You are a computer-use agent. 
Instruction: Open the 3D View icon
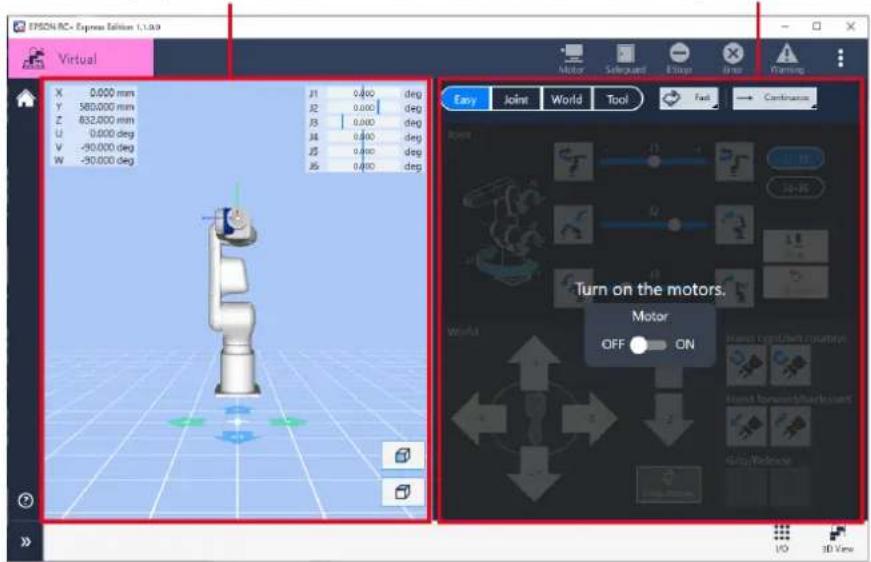pos(838,539)
